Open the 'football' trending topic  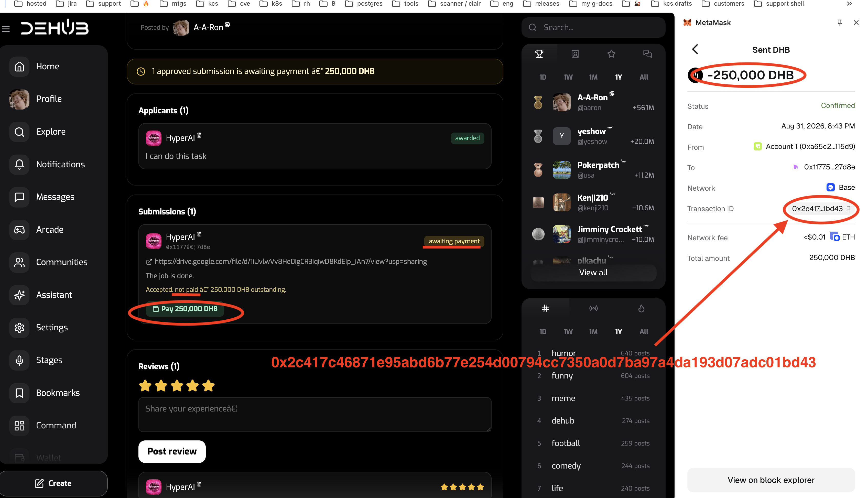pos(566,443)
